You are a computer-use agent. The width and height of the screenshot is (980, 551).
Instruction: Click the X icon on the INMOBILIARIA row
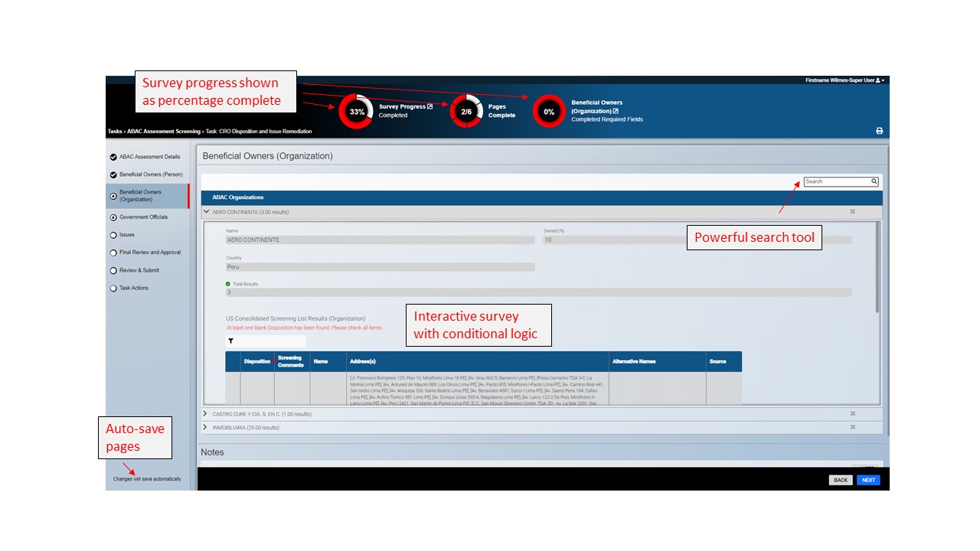(x=852, y=427)
